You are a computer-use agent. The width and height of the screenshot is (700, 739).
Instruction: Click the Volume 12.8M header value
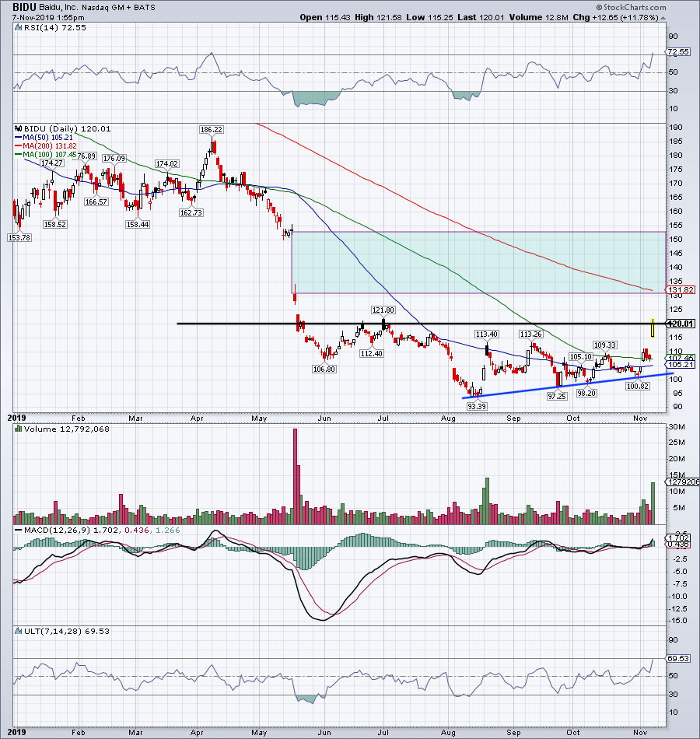(539, 17)
